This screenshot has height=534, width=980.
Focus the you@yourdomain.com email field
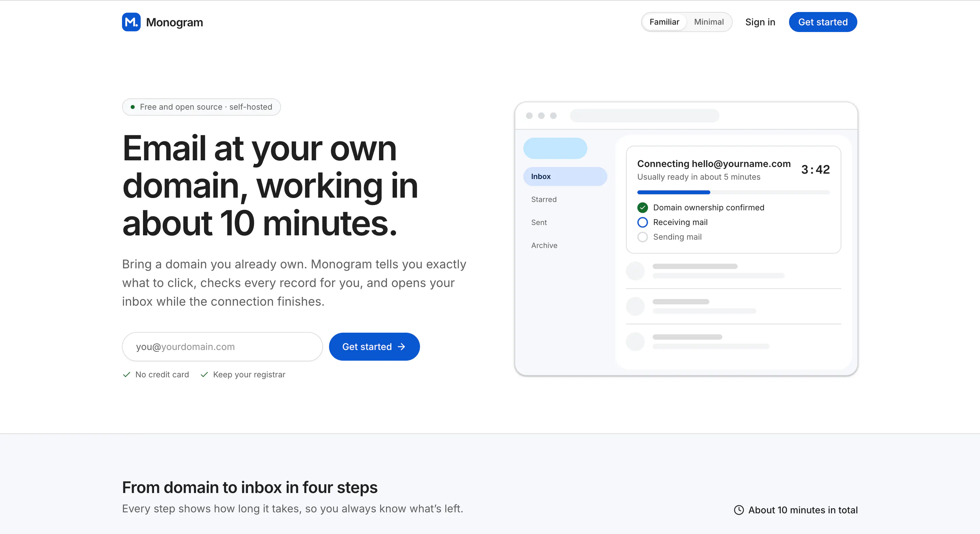pyautogui.click(x=223, y=347)
